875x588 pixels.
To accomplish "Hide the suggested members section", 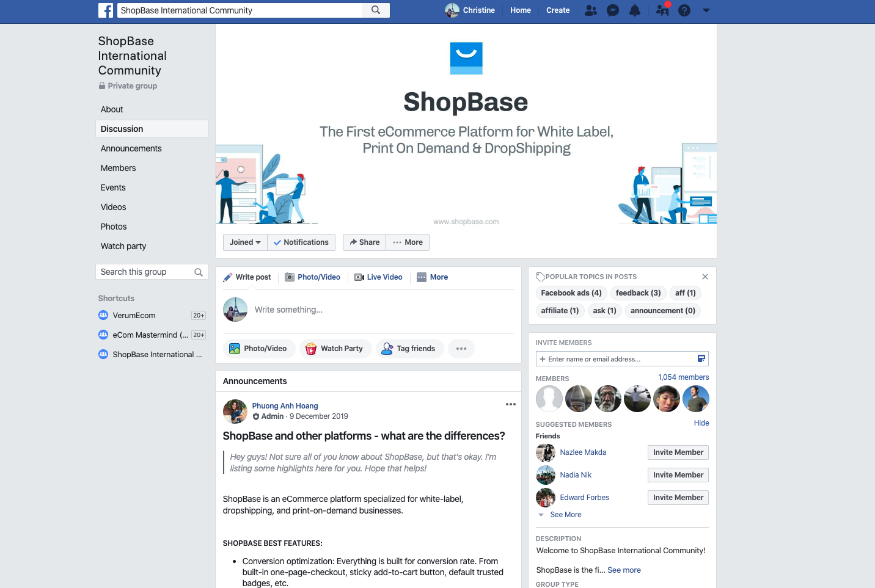I will click(x=701, y=423).
